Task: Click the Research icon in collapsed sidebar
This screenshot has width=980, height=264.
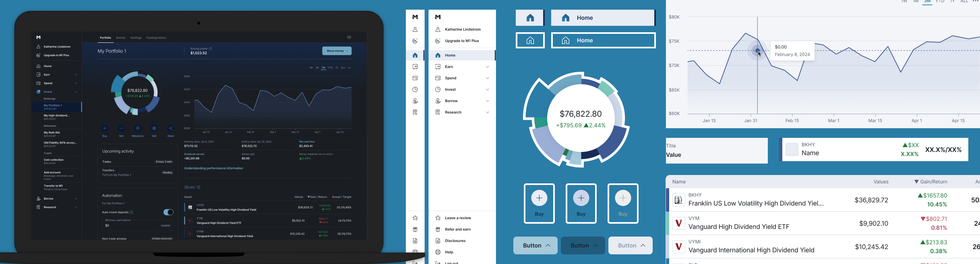Action: [415, 112]
